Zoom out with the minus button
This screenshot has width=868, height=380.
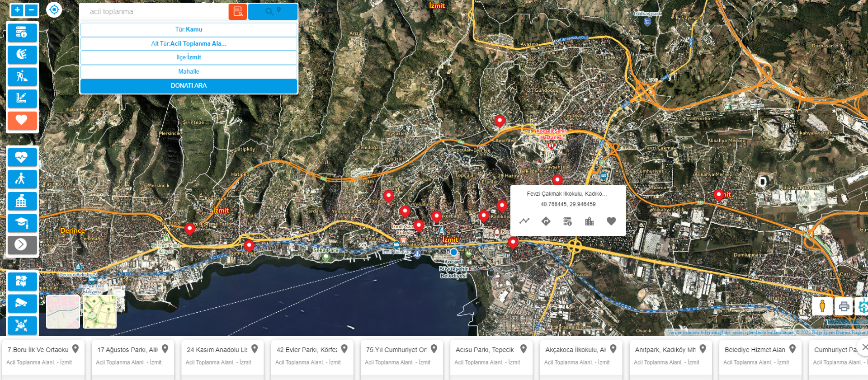(x=32, y=10)
